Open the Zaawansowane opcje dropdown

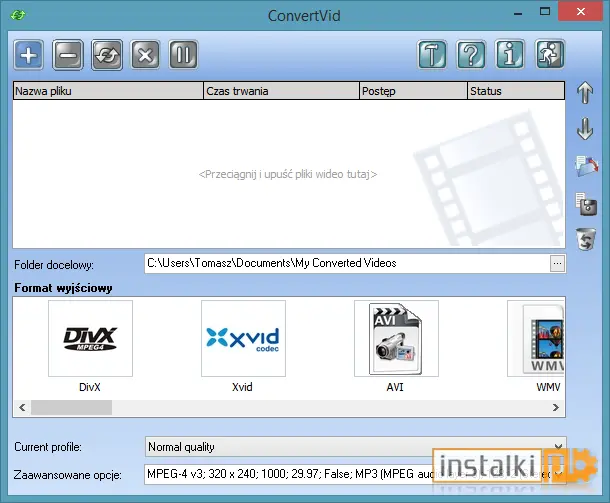(x=355, y=474)
